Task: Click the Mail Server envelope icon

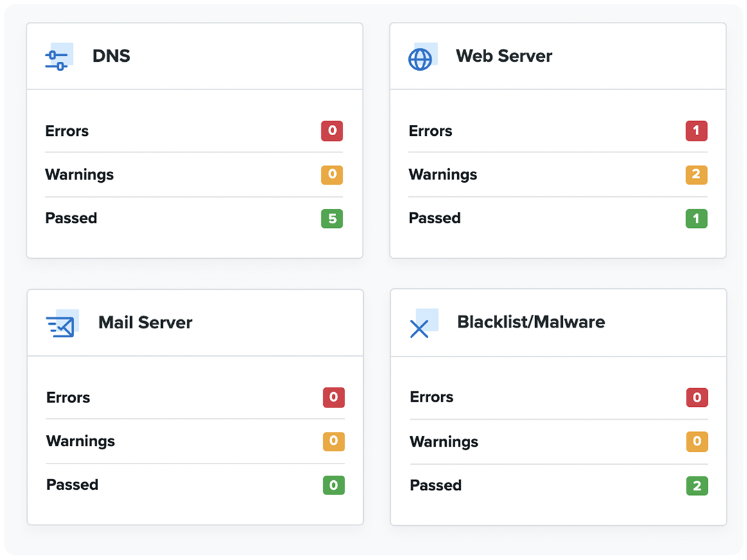Action: tap(62, 324)
